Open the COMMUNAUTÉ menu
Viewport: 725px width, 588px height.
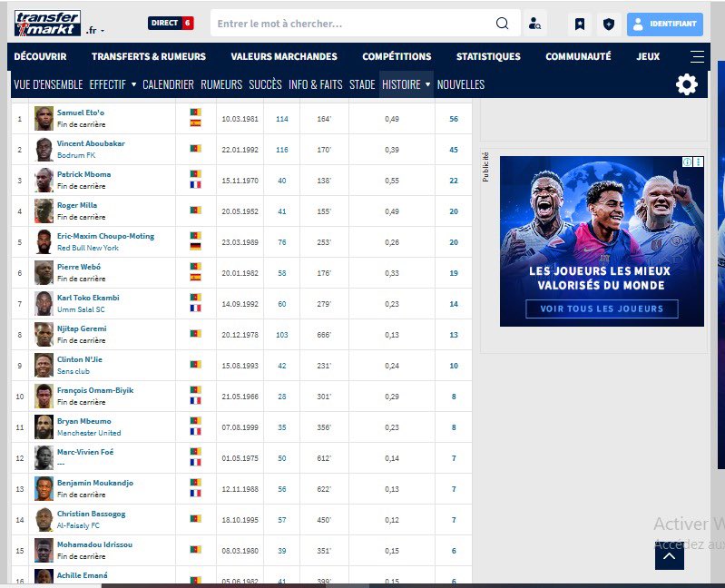578,56
